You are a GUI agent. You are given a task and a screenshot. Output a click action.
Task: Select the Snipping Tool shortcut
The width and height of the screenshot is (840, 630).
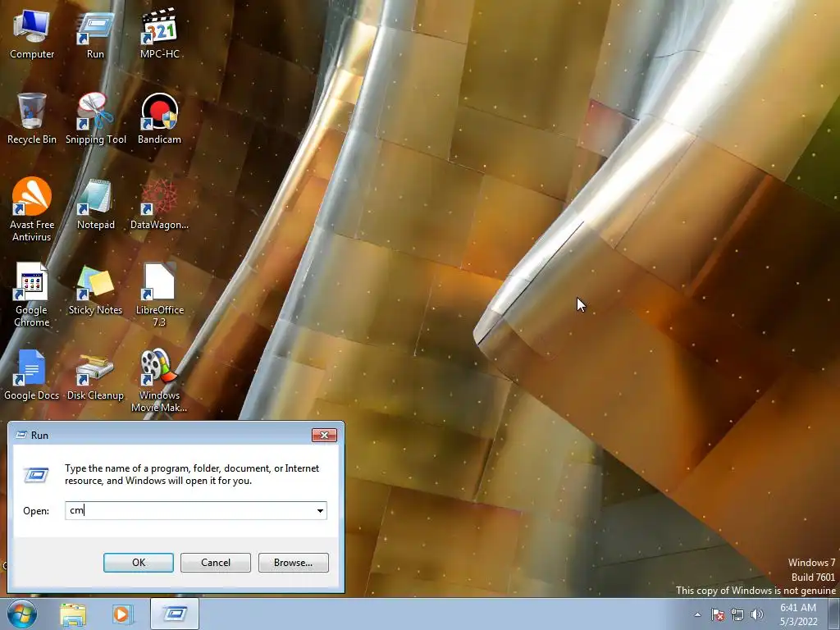coord(96,119)
